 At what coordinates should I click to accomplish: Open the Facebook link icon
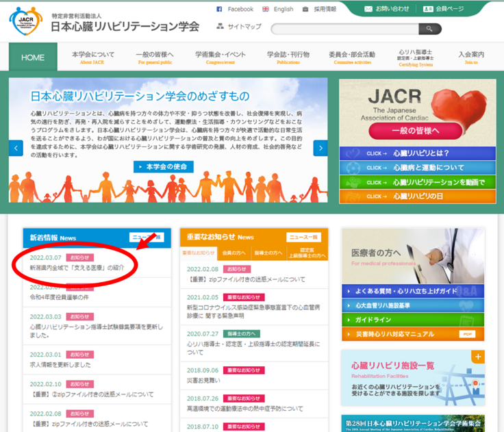point(220,9)
